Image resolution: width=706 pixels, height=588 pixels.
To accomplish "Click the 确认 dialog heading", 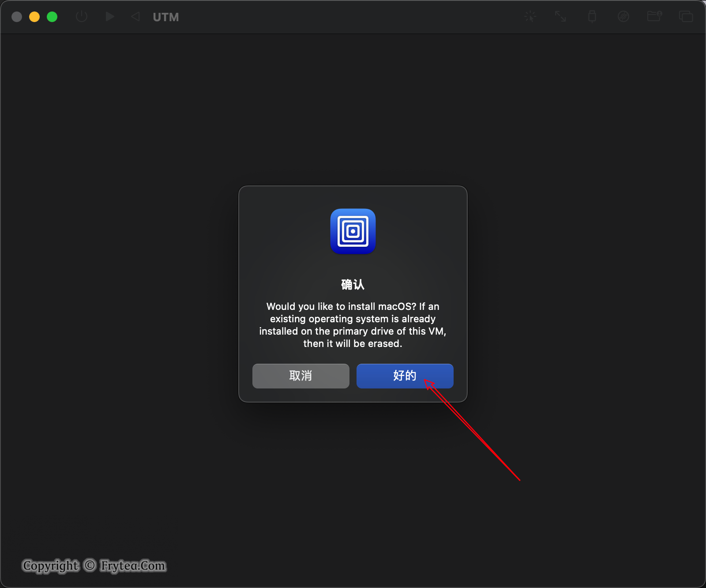I will point(353,285).
